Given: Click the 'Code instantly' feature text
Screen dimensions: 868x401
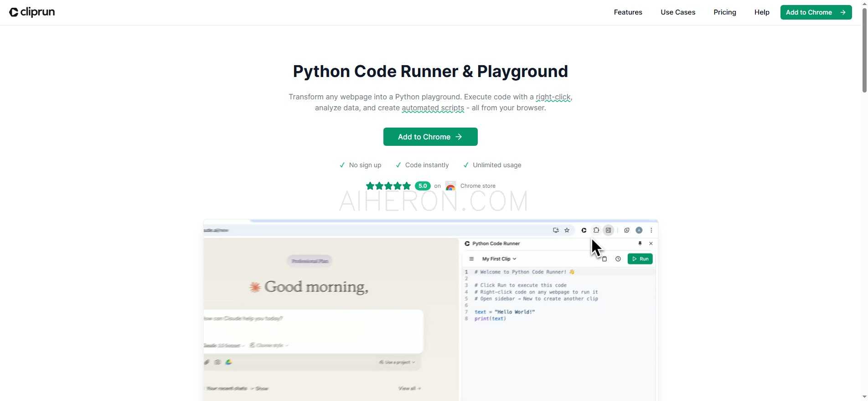Looking at the screenshot, I should click(x=427, y=165).
